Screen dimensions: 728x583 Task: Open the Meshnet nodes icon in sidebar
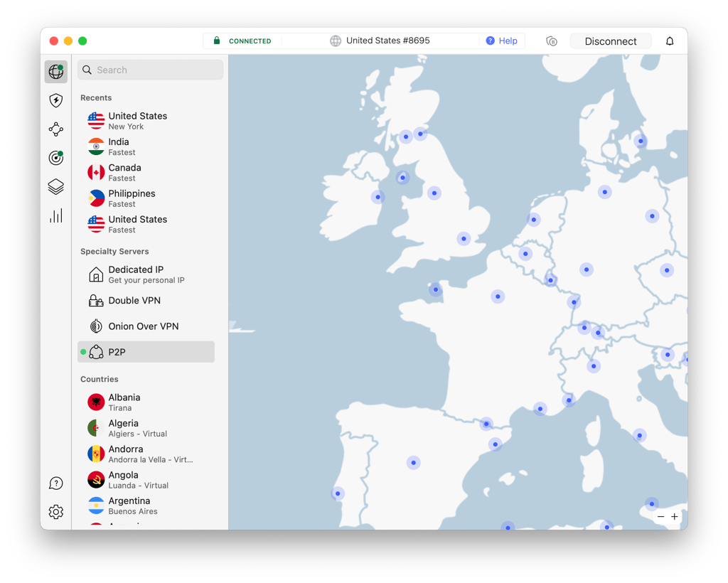[x=56, y=129]
